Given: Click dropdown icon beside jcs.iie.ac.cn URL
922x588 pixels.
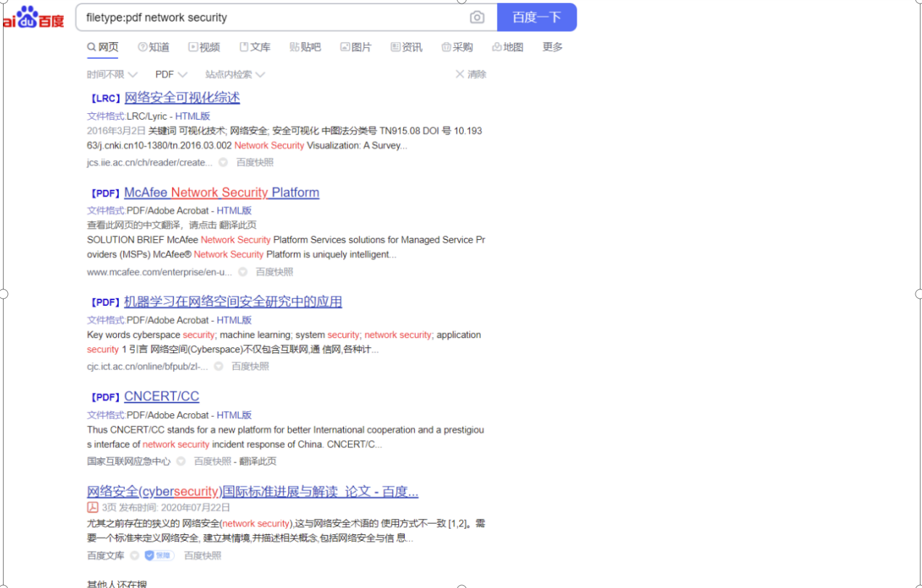Looking at the screenshot, I should [223, 162].
